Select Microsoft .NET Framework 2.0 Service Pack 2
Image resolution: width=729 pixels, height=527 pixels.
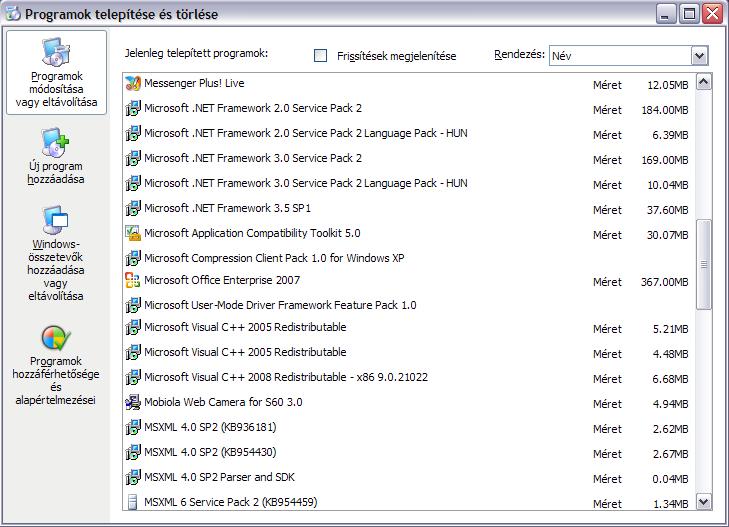(409, 109)
